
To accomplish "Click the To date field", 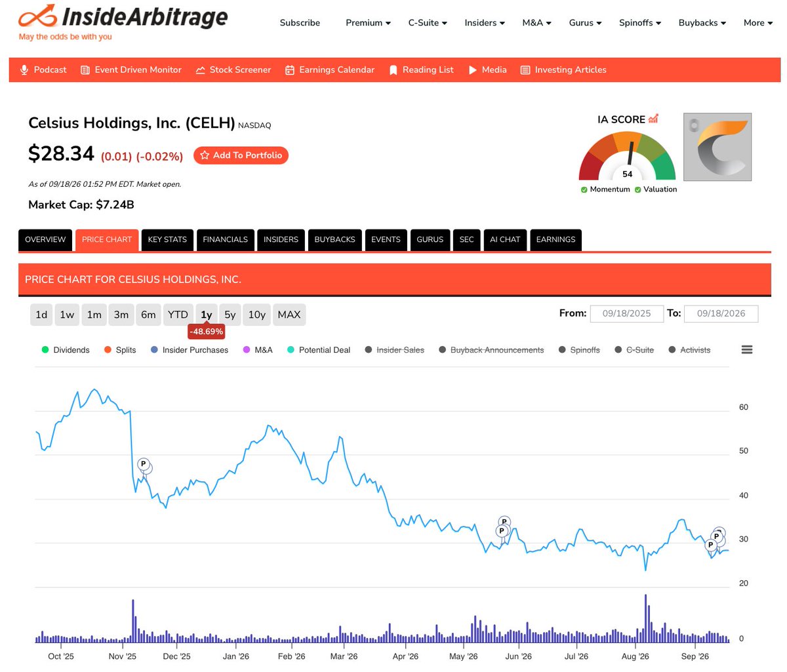I will pyautogui.click(x=721, y=313).
